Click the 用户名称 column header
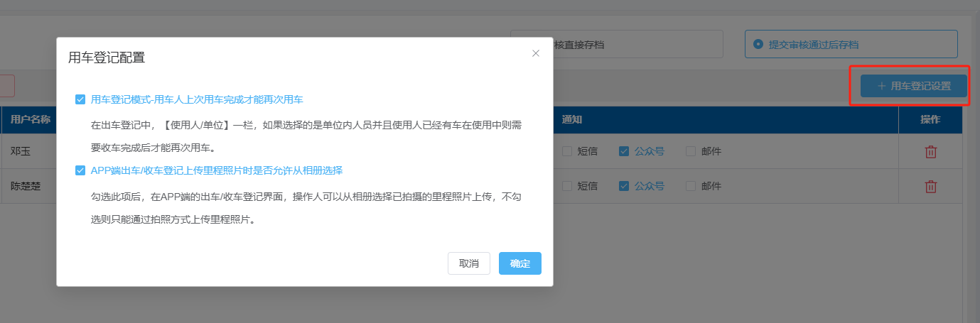The width and height of the screenshot is (980, 323). coord(30,119)
